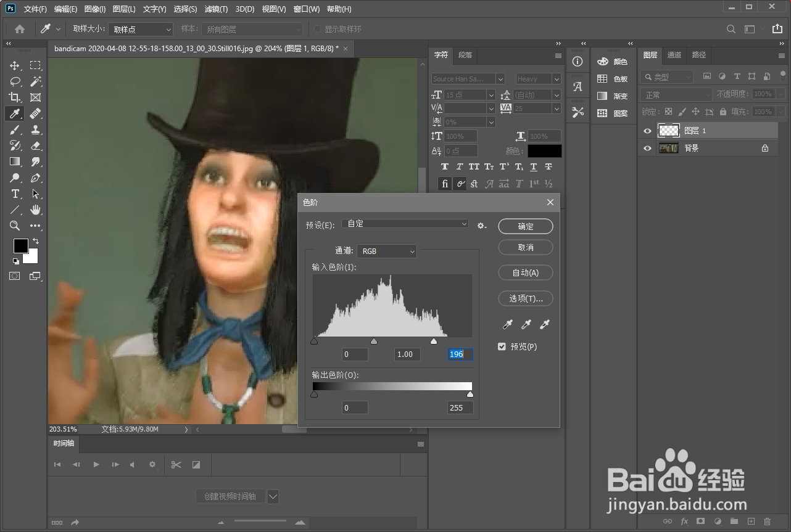
Task: Open the 滤镜(T) menu
Action: point(216,9)
